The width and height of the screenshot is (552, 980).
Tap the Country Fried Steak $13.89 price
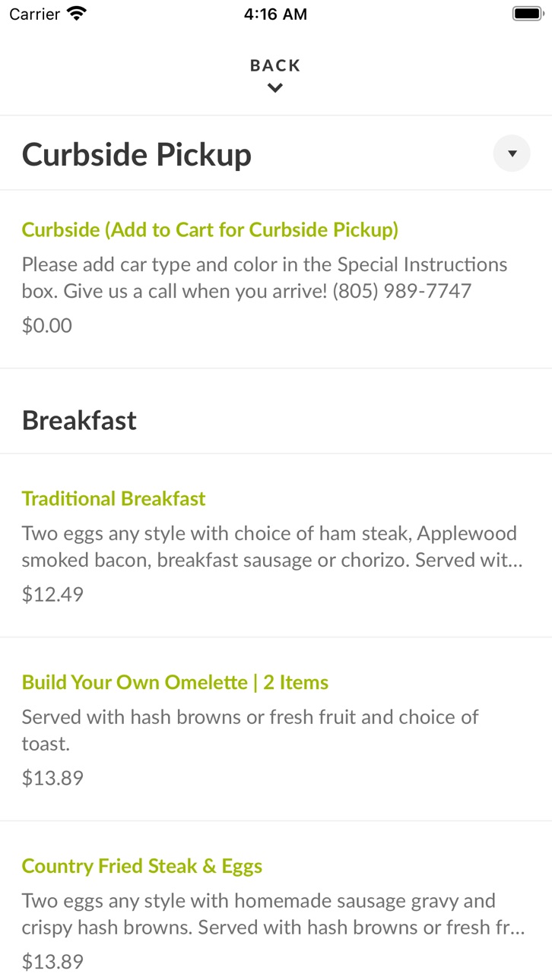52,962
